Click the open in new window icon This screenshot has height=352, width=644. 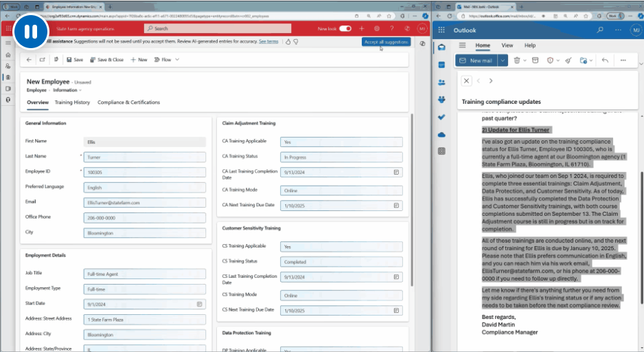(43, 60)
